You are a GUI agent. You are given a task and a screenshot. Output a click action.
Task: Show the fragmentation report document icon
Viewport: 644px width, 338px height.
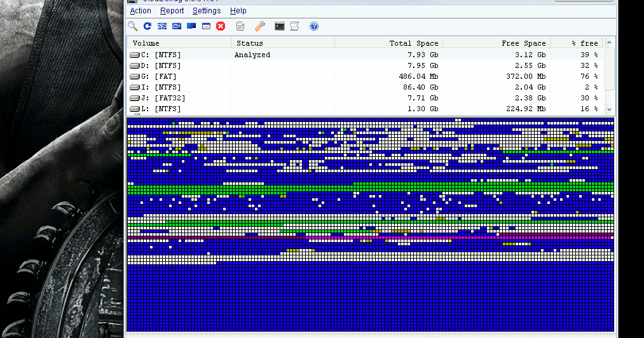click(x=240, y=26)
